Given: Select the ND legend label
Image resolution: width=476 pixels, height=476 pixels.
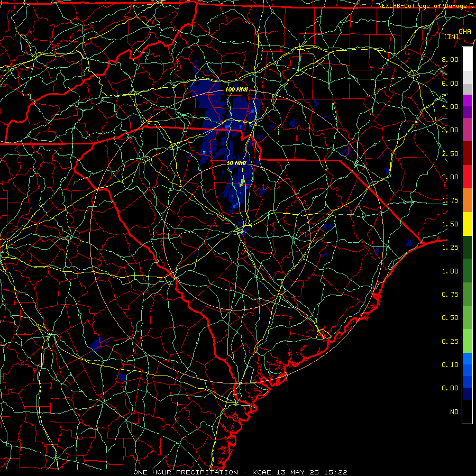Looking at the screenshot, I should pos(454,412).
